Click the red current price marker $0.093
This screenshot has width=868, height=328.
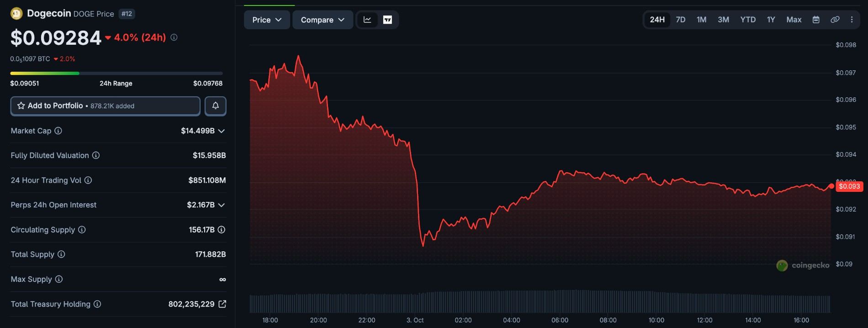click(849, 186)
